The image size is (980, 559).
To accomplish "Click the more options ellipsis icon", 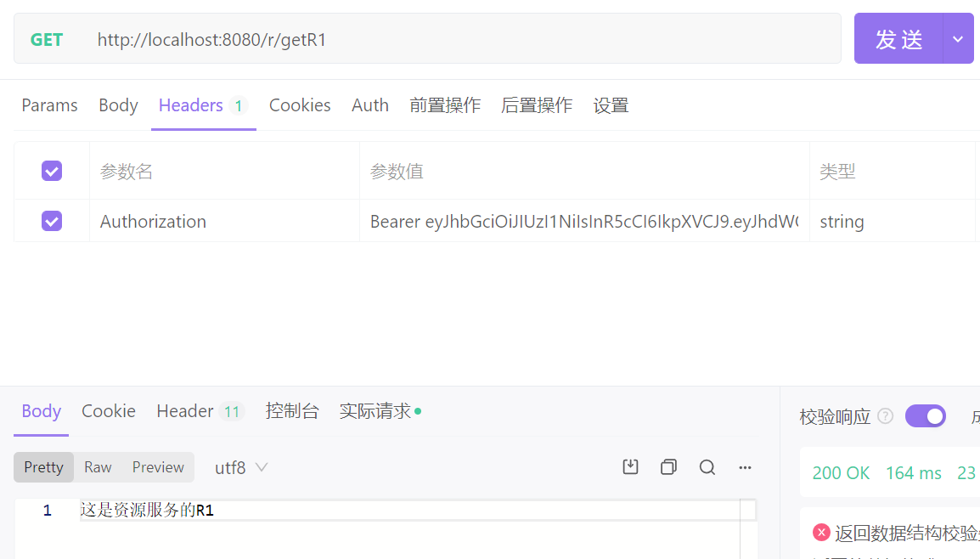I will pos(745,467).
